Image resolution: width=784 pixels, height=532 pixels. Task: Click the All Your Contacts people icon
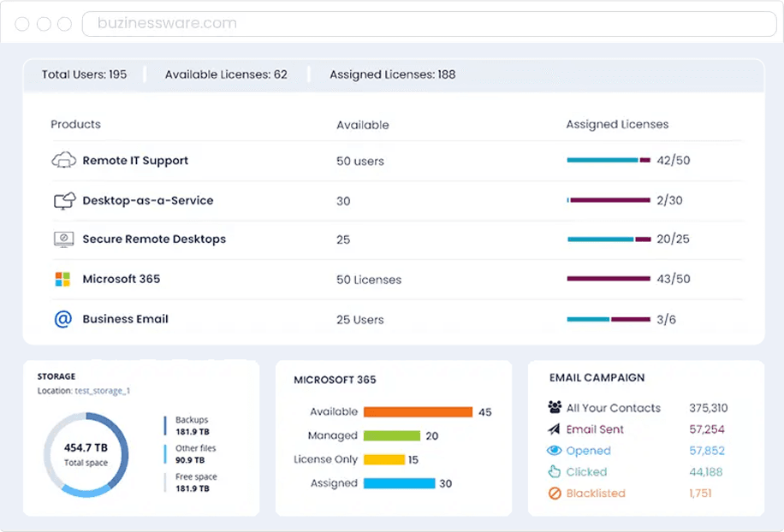point(554,408)
